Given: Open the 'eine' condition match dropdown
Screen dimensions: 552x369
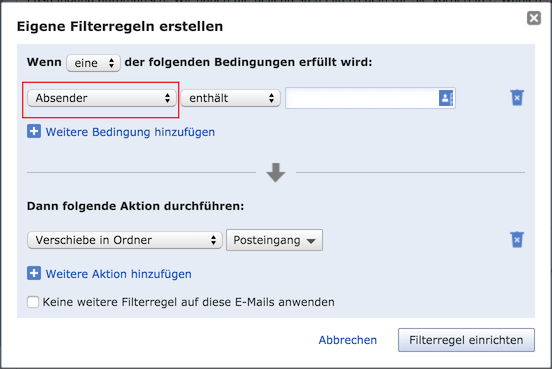Looking at the screenshot, I should coord(93,63).
